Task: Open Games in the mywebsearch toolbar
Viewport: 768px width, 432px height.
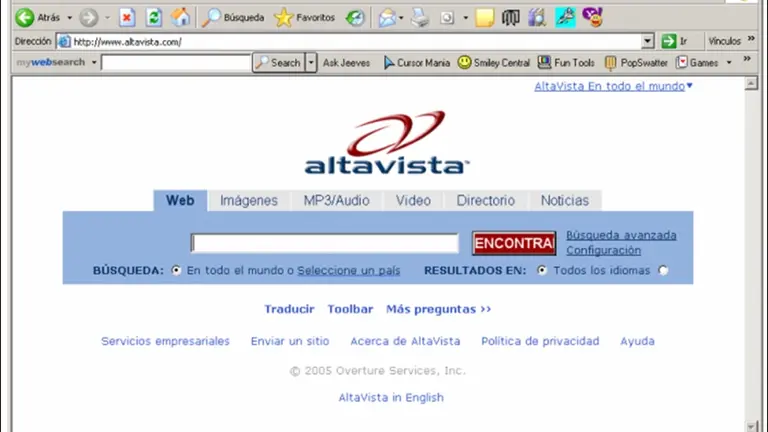Action: (697, 63)
